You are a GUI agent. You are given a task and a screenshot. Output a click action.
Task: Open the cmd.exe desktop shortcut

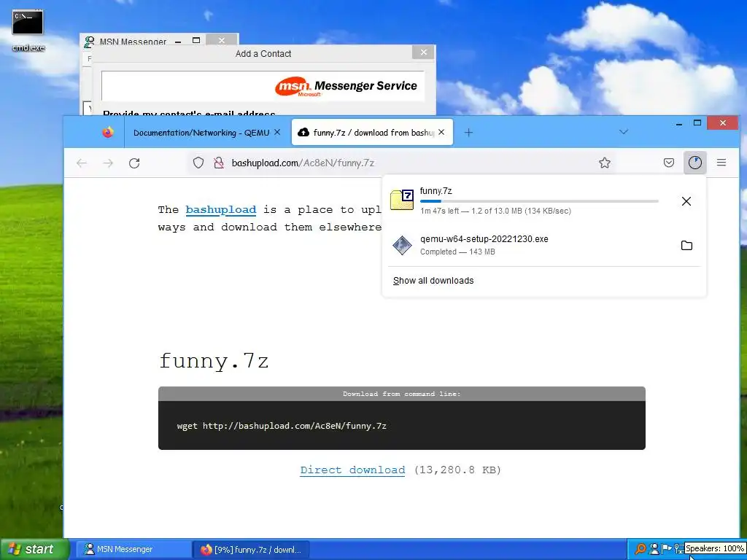click(28, 31)
